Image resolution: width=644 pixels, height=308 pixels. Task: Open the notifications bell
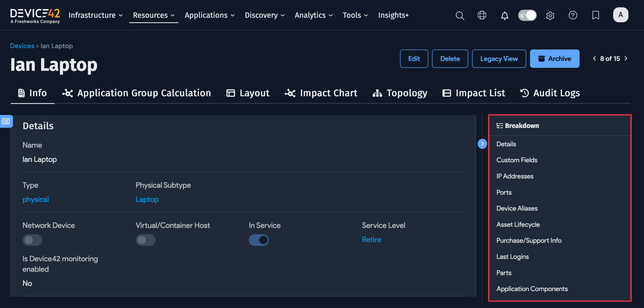point(505,16)
